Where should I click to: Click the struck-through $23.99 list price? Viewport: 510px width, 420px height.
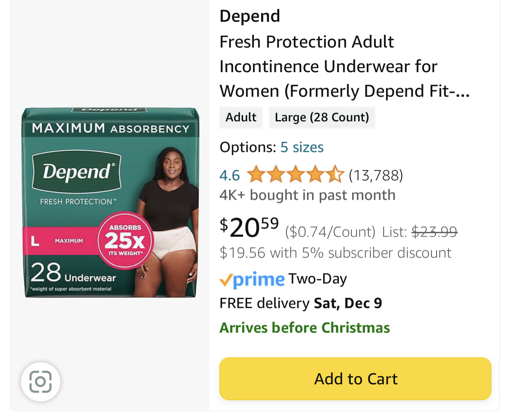pyautogui.click(x=434, y=232)
